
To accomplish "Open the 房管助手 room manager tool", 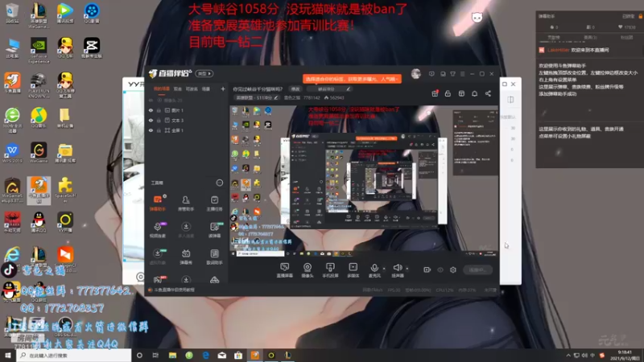I will click(186, 203).
